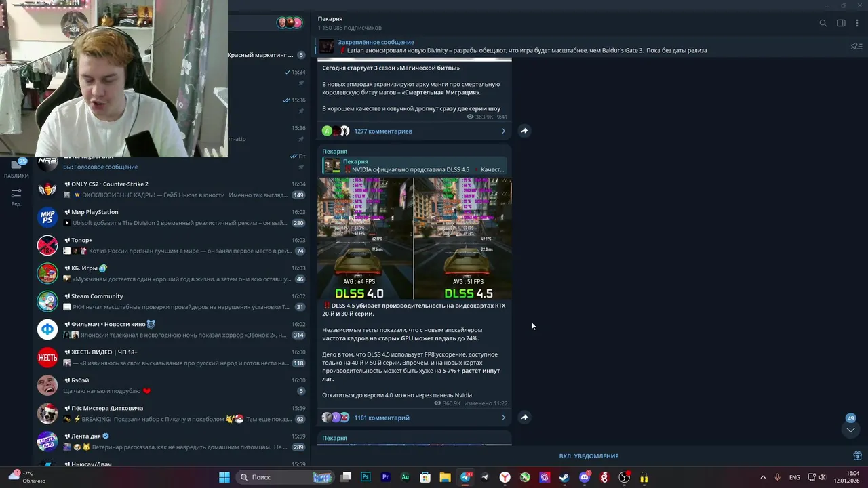Expand comments arrow on DLSS post

[503, 418]
